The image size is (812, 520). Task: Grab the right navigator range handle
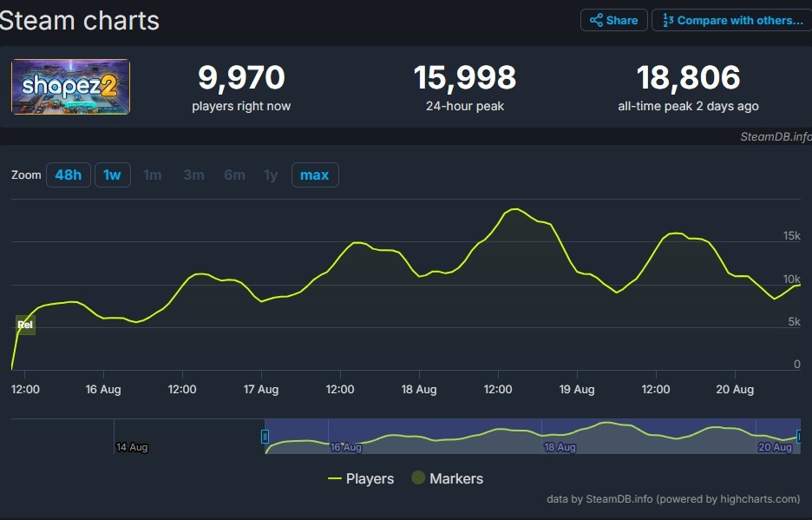799,437
